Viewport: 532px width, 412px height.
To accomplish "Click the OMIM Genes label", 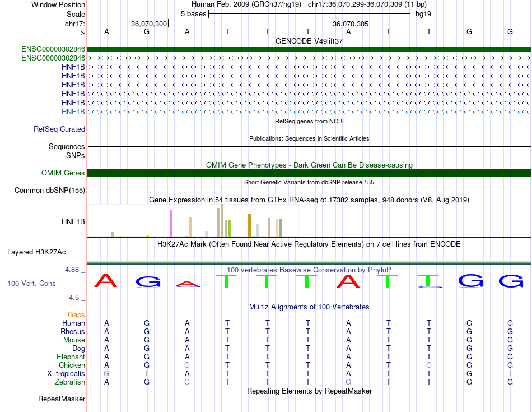I will pos(63,173).
